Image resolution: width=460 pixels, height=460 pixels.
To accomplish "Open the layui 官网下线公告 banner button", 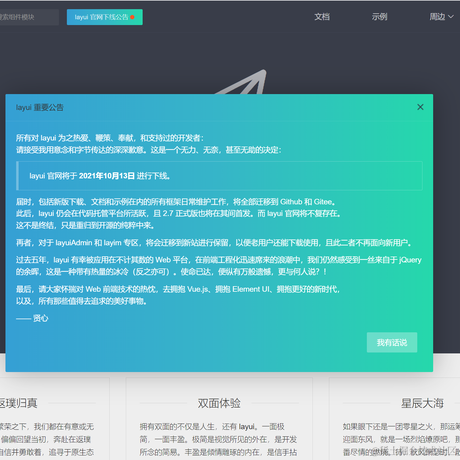I will (105, 17).
